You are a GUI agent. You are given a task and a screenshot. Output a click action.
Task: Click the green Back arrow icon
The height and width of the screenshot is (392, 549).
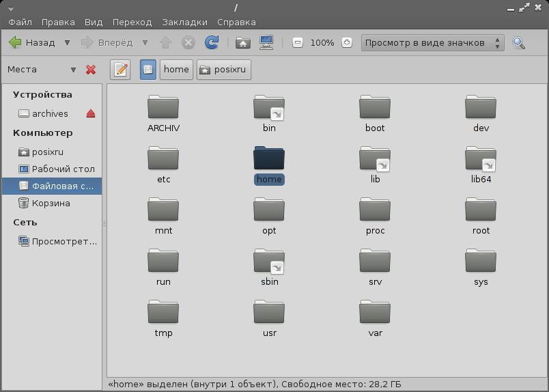point(15,42)
